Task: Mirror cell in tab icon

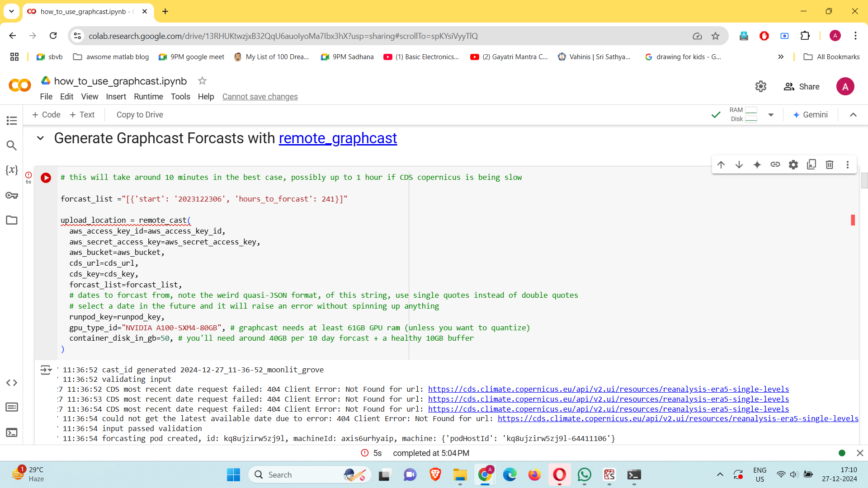Action: click(811, 165)
